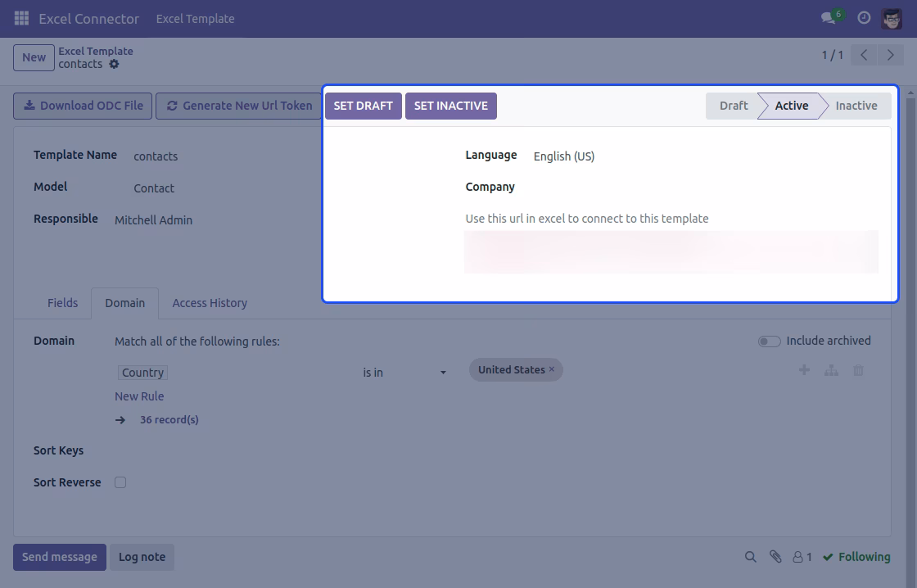Click the New button

click(x=34, y=57)
